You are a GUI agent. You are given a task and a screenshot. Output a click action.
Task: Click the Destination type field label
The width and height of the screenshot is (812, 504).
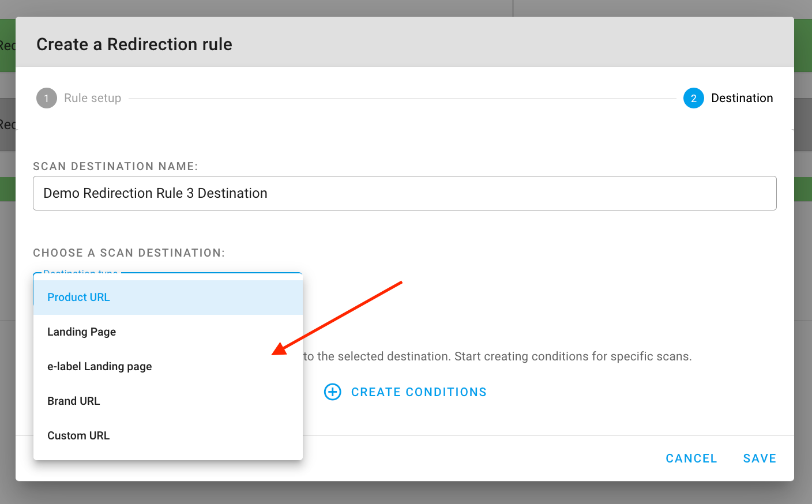(81, 272)
